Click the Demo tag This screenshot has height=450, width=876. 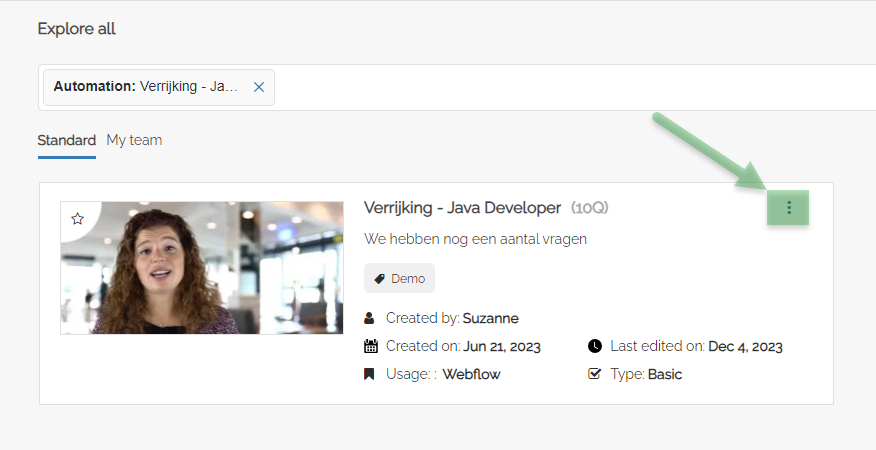pos(399,278)
